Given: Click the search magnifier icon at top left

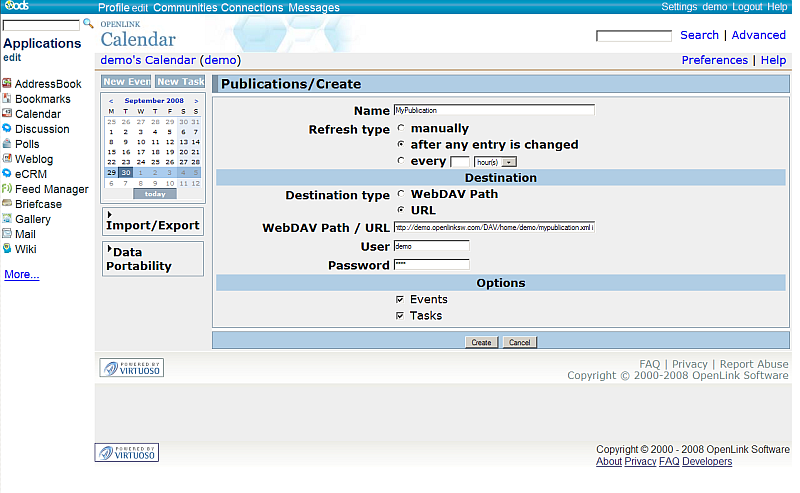Looking at the screenshot, I should point(88,23).
